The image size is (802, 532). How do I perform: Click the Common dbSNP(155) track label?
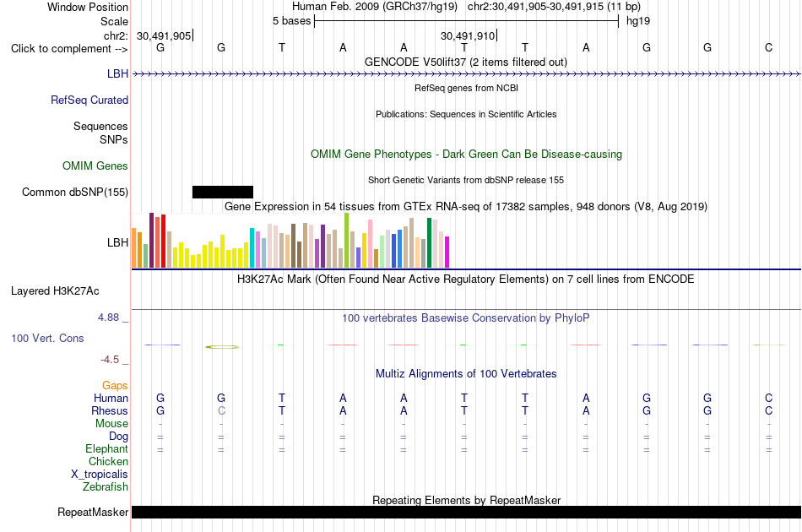(x=74, y=192)
